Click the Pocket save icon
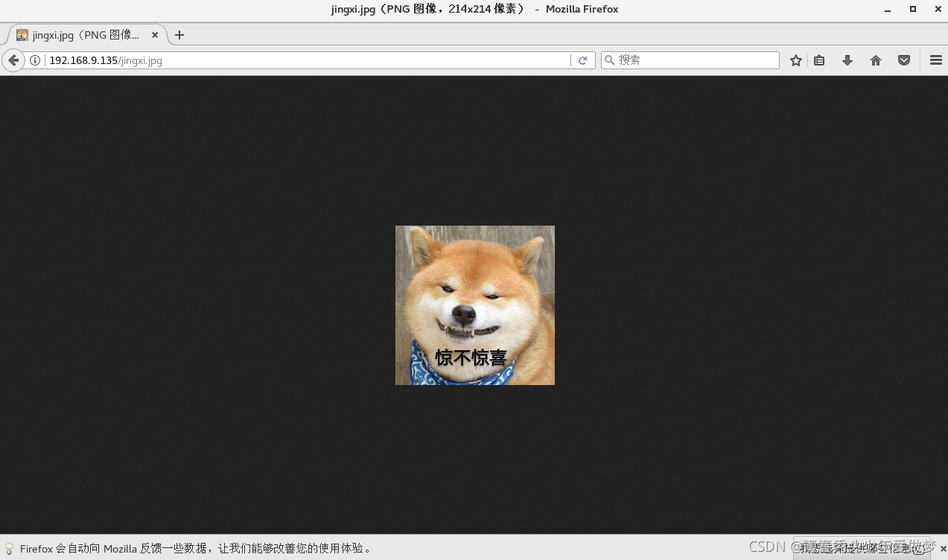948x560 pixels. click(903, 60)
